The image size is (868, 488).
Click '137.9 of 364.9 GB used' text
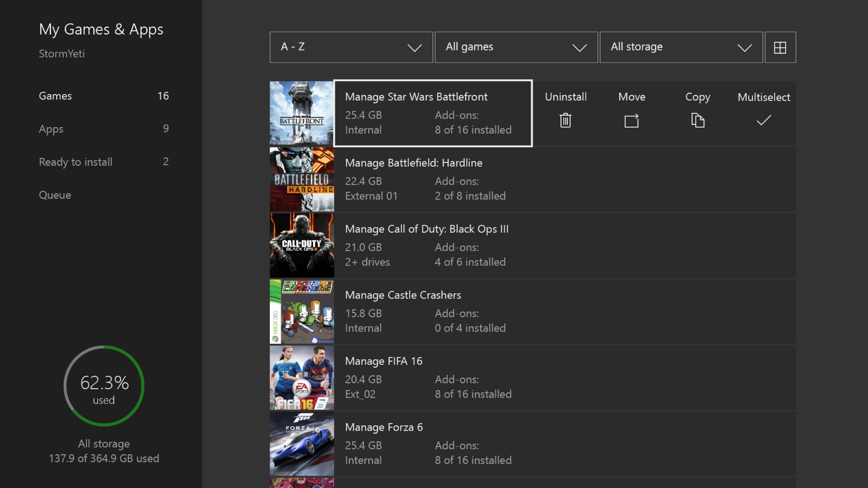pos(104,458)
